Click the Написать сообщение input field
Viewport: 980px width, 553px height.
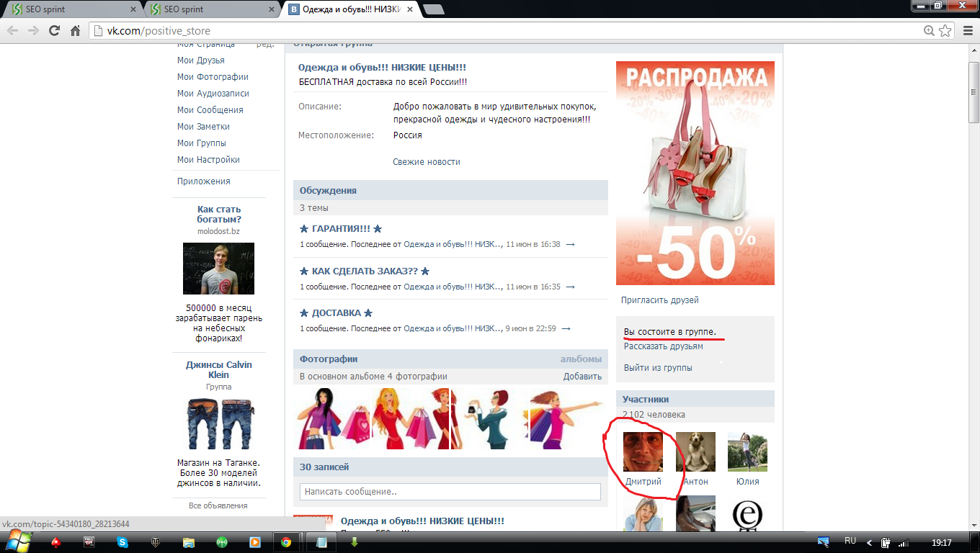[450, 492]
